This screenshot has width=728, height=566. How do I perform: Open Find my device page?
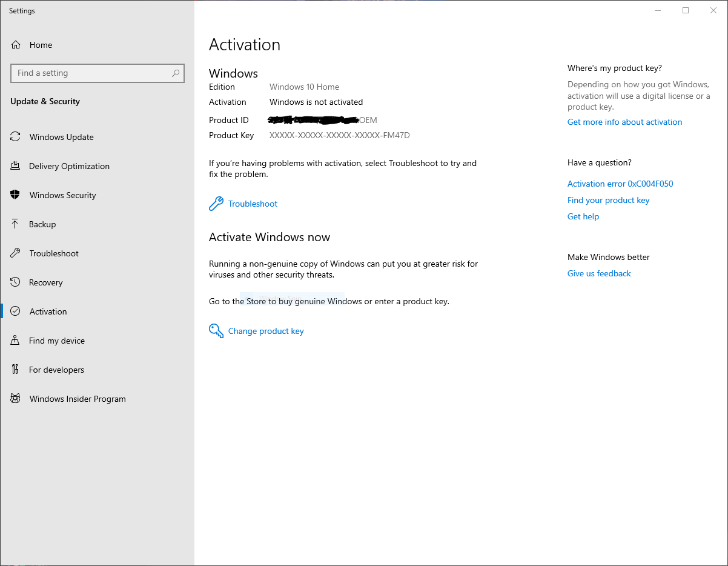pyautogui.click(x=97, y=341)
